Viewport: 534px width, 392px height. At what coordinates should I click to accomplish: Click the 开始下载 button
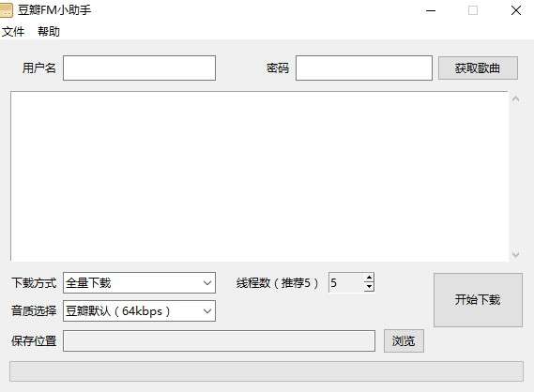point(478,300)
